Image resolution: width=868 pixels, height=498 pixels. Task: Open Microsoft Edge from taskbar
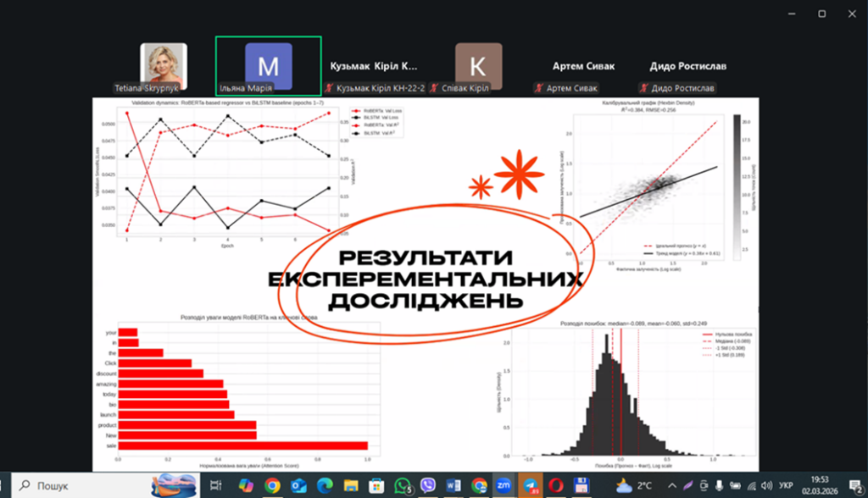(x=325, y=485)
